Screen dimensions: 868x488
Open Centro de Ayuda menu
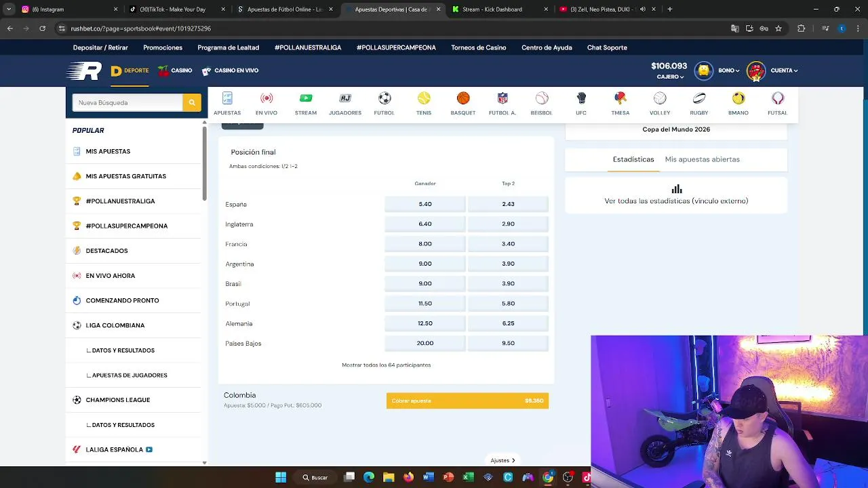point(547,47)
